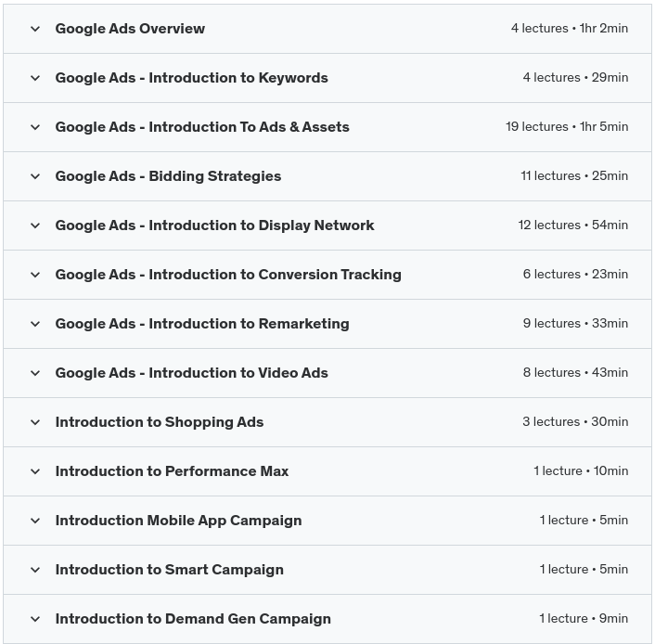
Task: Click chevron beside Introduction To Ads & Assets
Action: pyautogui.click(x=35, y=127)
